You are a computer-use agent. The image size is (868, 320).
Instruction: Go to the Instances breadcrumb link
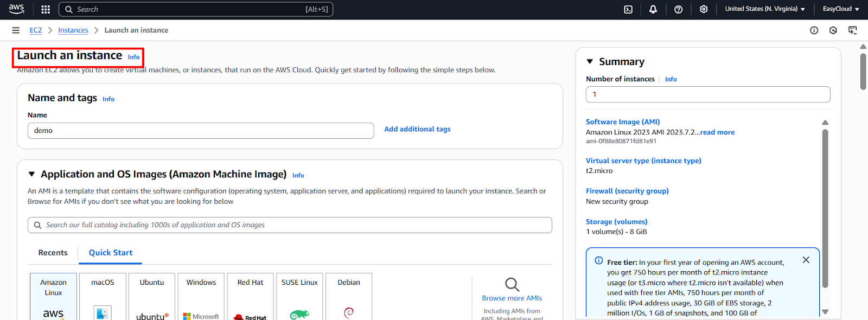[x=73, y=30]
